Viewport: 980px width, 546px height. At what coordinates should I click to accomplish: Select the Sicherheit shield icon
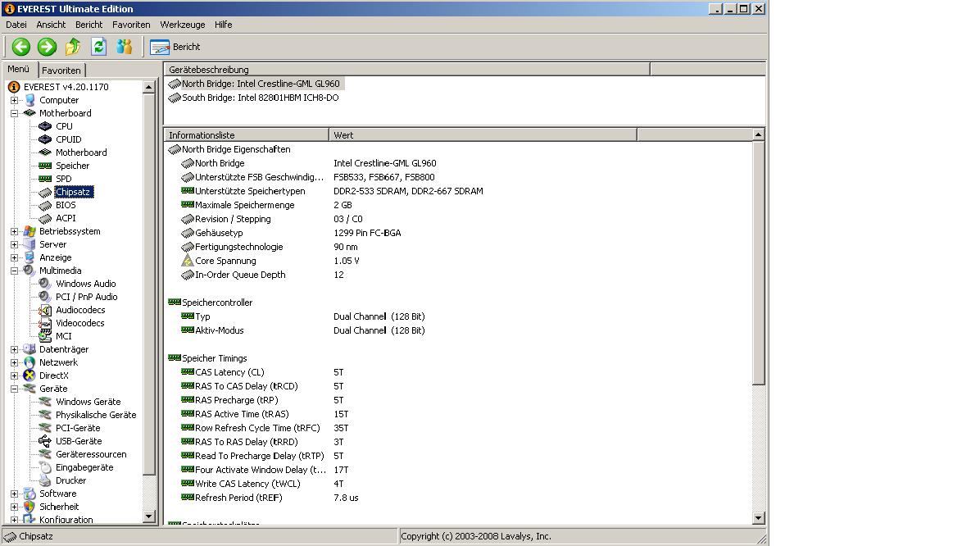(29, 507)
